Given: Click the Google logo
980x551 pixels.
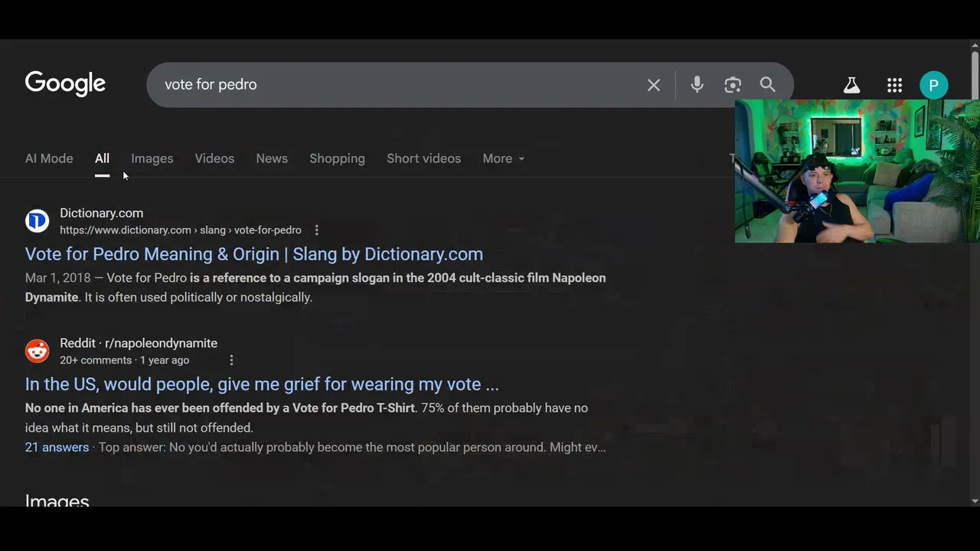Looking at the screenshot, I should [65, 83].
